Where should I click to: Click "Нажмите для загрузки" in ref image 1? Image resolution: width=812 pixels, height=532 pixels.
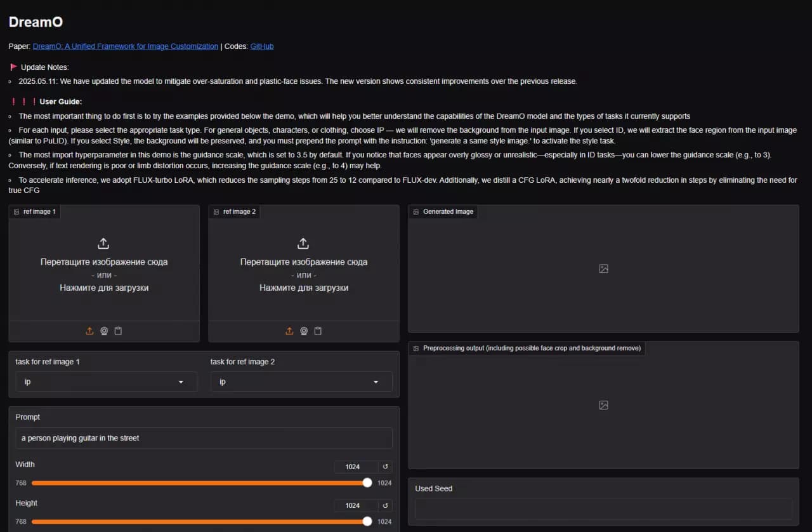[x=104, y=288]
